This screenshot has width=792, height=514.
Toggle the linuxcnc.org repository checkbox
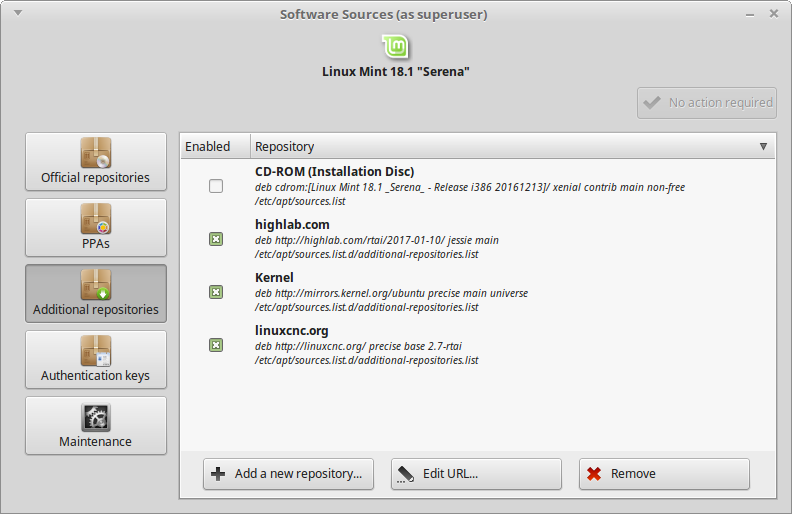point(216,345)
